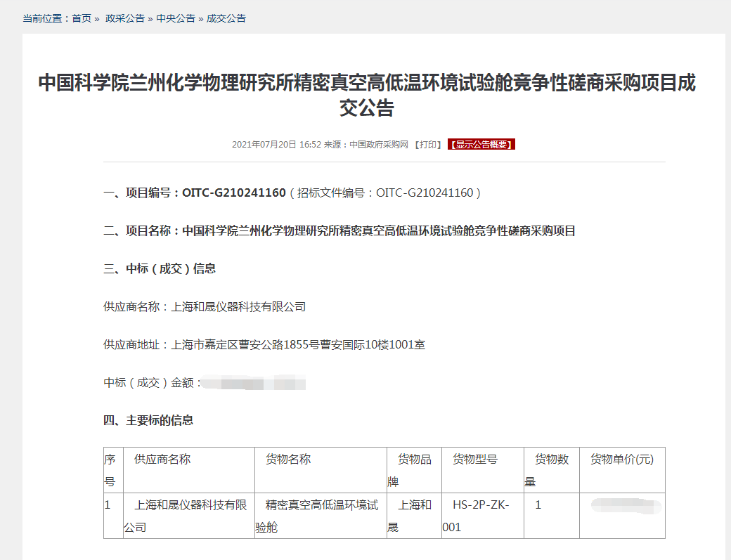Click table header 货物品牌
731x560 pixels.
pos(415,470)
